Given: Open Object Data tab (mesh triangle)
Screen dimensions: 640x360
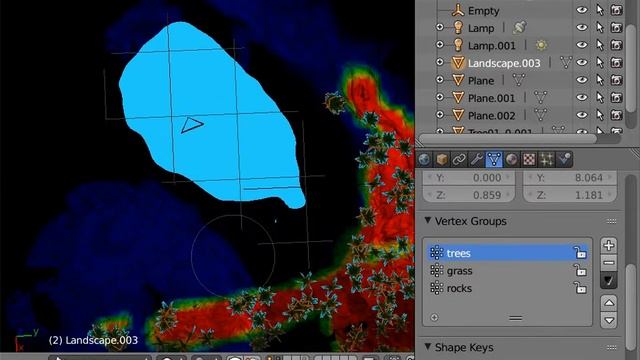Looking at the screenshot, I should coord(494,159).
